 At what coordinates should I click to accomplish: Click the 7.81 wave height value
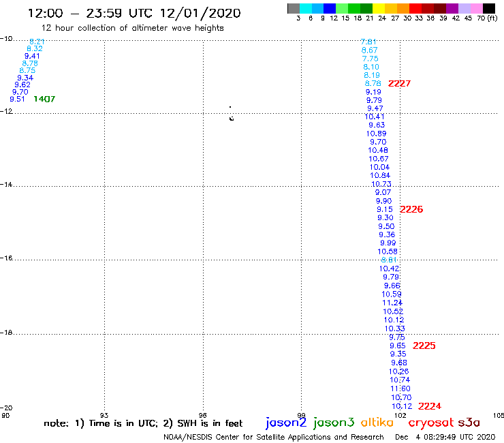point(368,42)
